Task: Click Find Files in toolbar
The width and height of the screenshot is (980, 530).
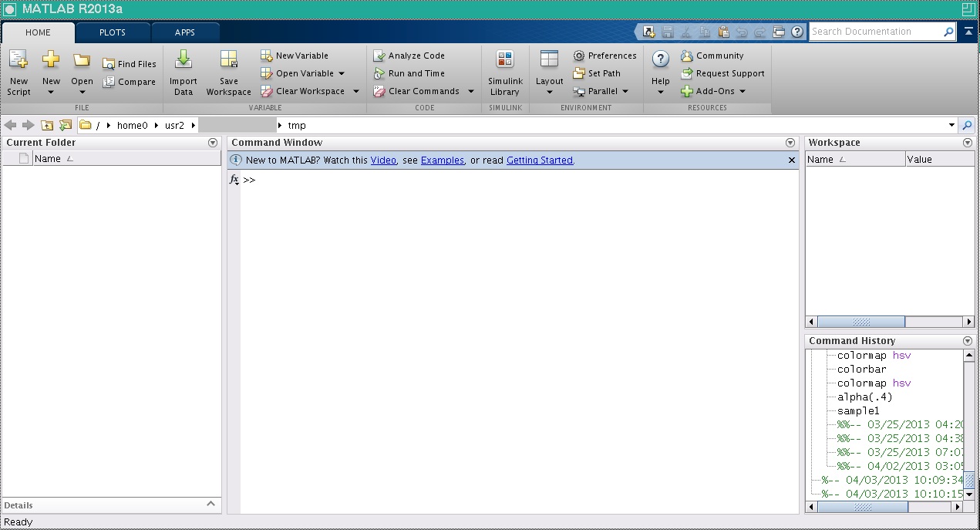Action: coord(130,64)
